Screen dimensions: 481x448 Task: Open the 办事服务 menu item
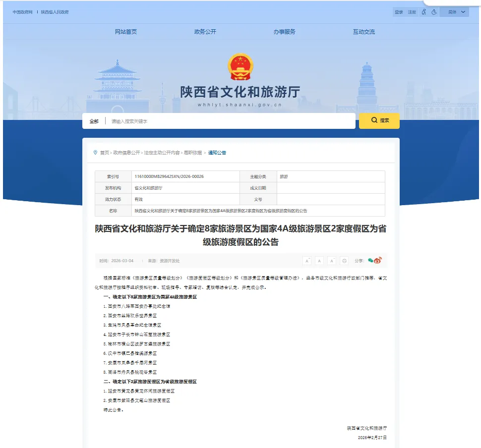coord(284,32)
